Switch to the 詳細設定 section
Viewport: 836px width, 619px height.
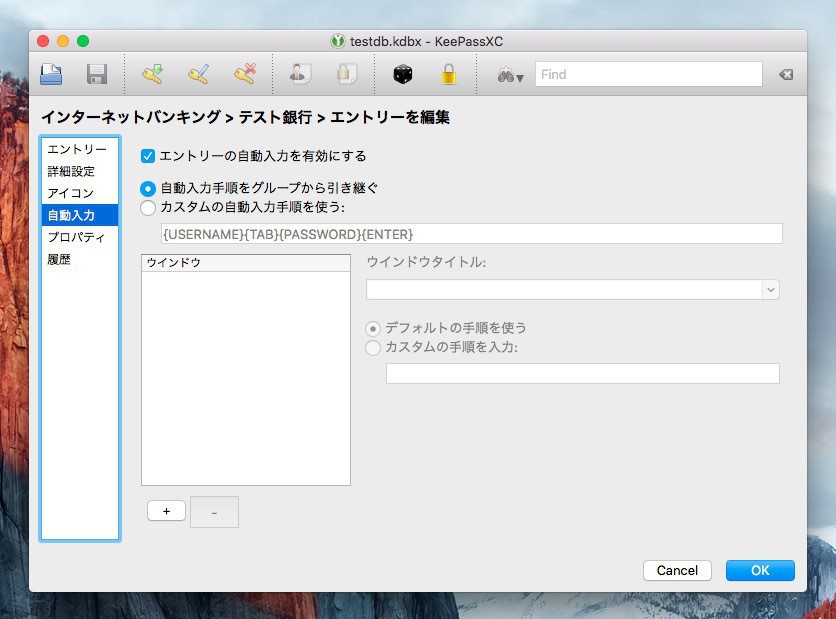tap(71, 171)
